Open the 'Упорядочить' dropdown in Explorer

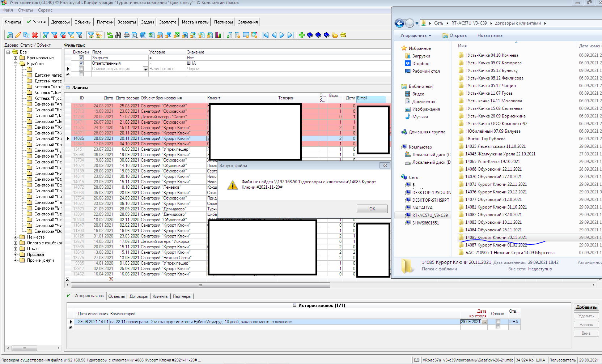tap(415, 35)
